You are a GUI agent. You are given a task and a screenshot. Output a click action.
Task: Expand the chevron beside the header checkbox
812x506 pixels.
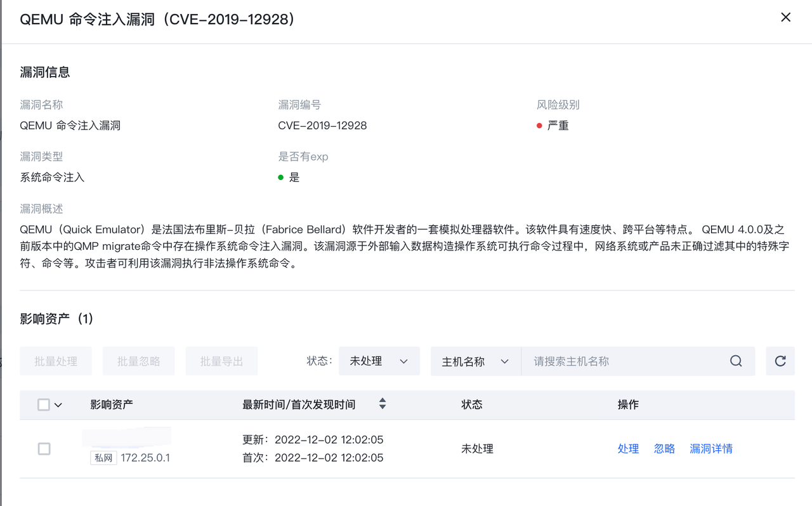click(x=58, y=405)
